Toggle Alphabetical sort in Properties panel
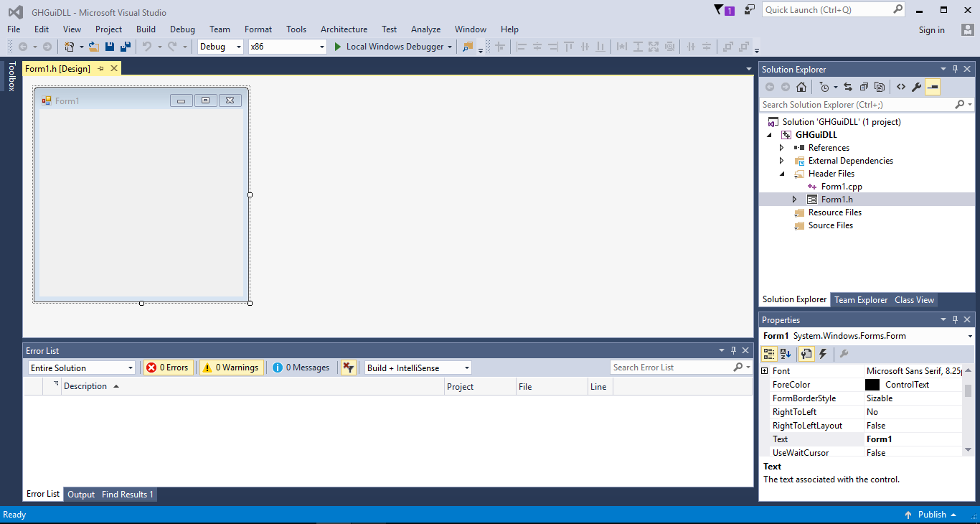980x524 pixels. 786,354
